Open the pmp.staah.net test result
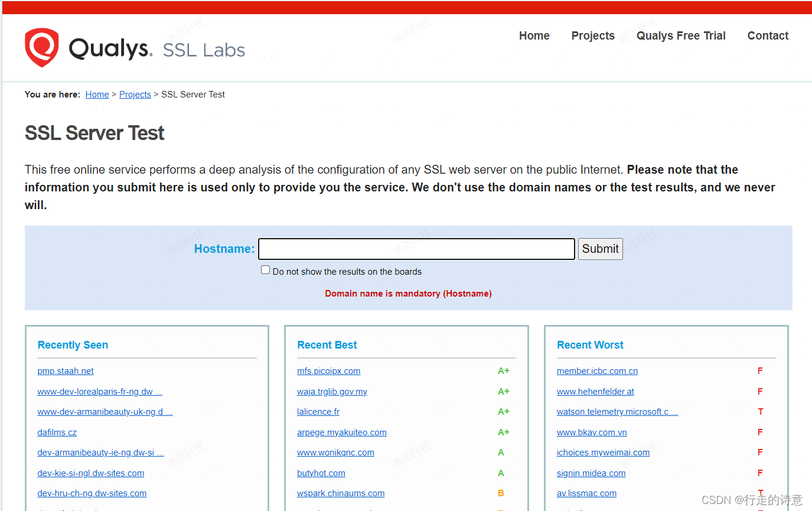 65,370
